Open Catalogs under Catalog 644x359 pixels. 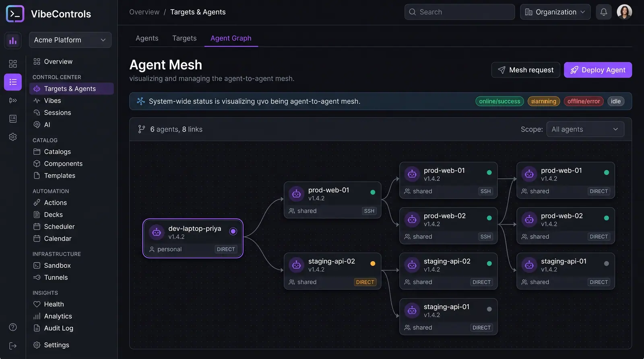(71, 152)
